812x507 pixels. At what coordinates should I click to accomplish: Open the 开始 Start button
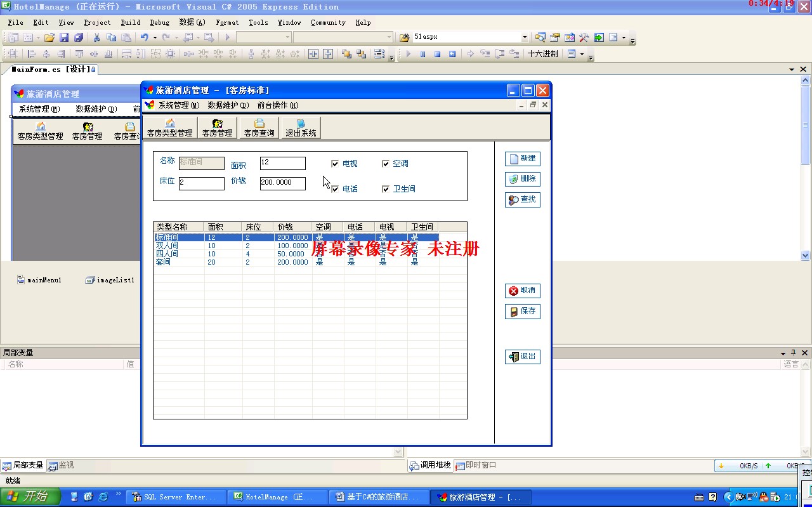point(30,497)
